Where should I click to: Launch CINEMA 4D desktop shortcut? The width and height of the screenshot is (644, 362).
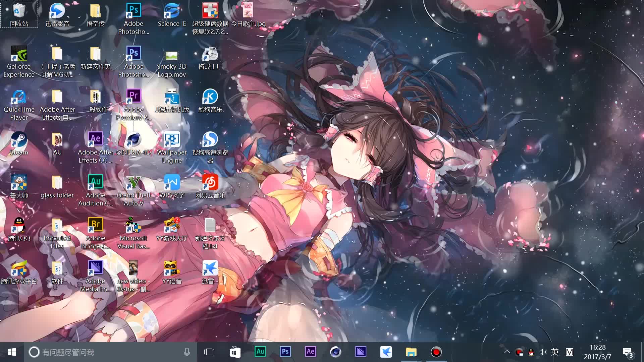[x=133, y=143]
